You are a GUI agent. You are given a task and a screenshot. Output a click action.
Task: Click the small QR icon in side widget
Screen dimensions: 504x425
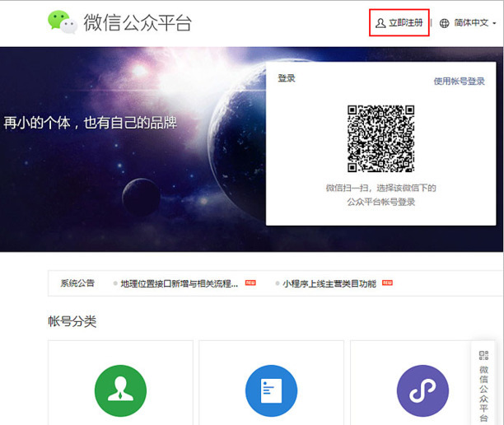tap(484, 356)
